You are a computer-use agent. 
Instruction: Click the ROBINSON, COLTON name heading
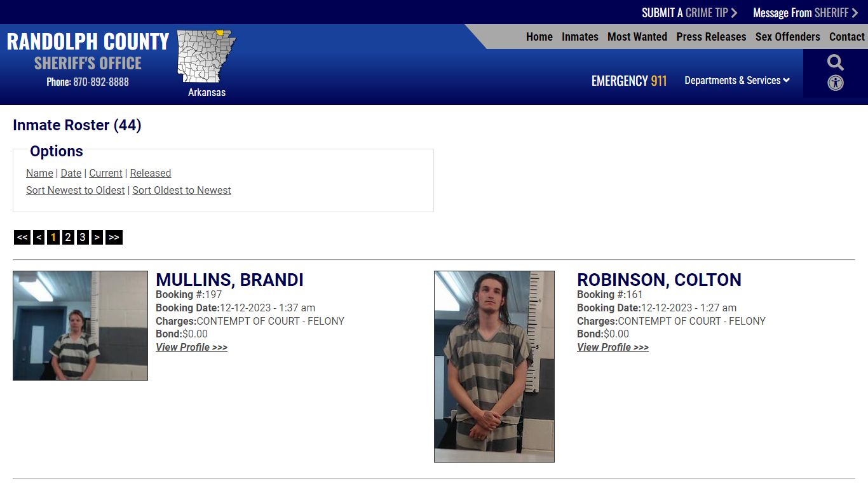[x=659, y=280]
